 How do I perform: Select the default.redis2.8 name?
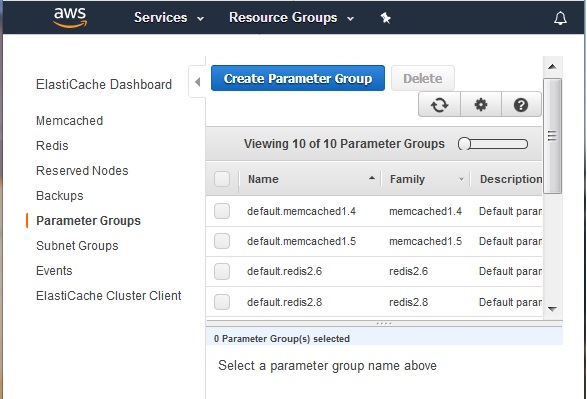285,302
